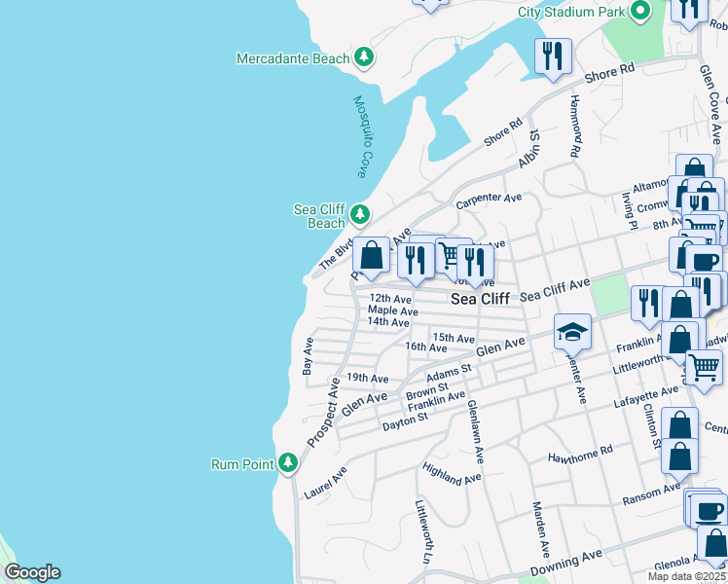Image resolution: width=728 pixels, height=584 pixels.
Task: Click the Hawthorne Rd street label
Action: tap(580, 455)
